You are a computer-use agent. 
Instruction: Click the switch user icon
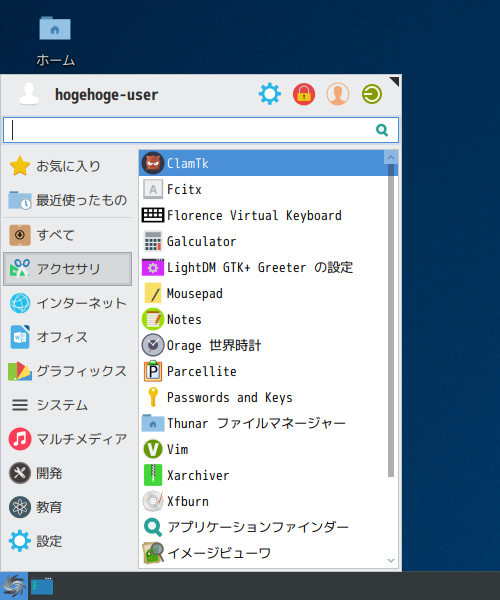tap(338, 94)
